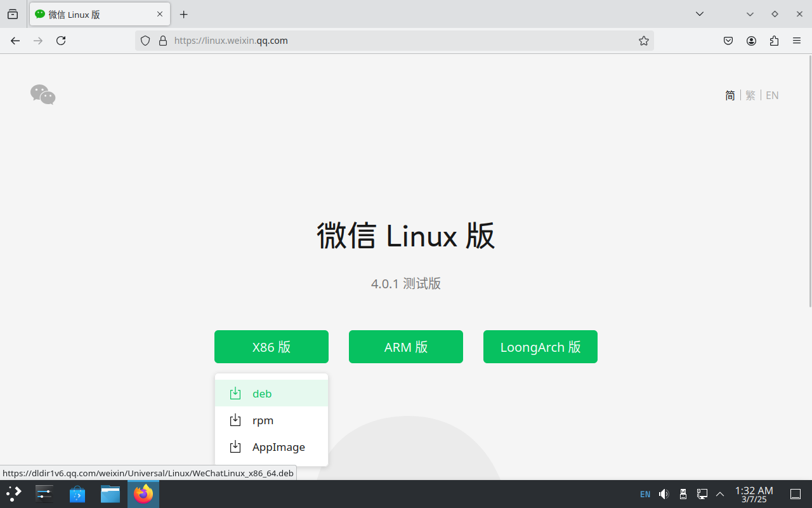This screenshot has height=508, width=812.
Task: Open the KDE application launcher
Action: [x=14, y=494]
